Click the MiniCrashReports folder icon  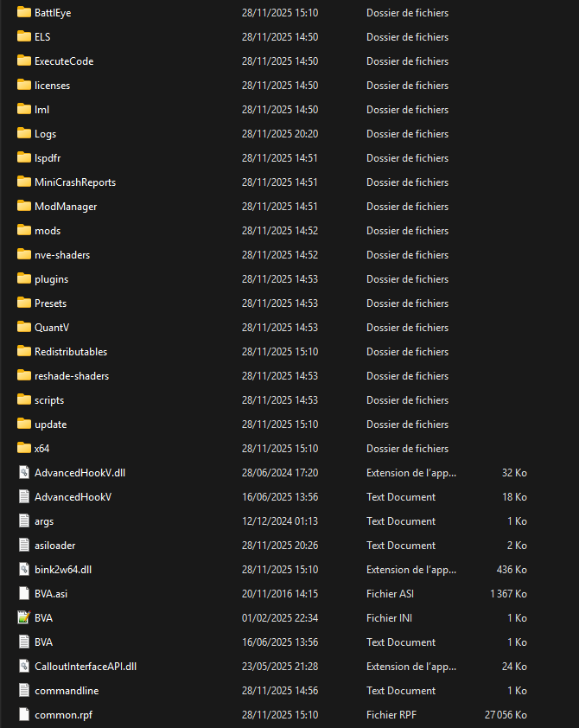(23, 182)
